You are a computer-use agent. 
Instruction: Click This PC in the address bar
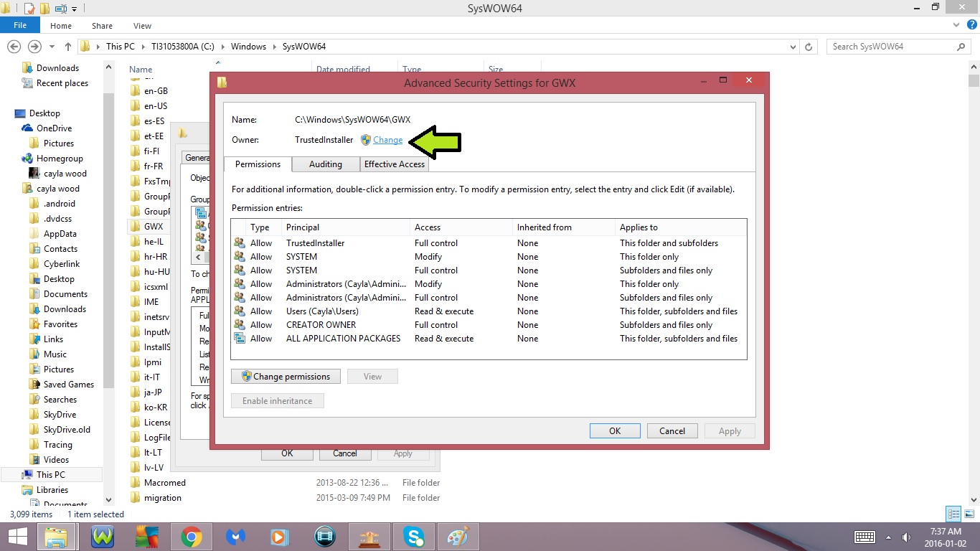[x=120, y=47]
